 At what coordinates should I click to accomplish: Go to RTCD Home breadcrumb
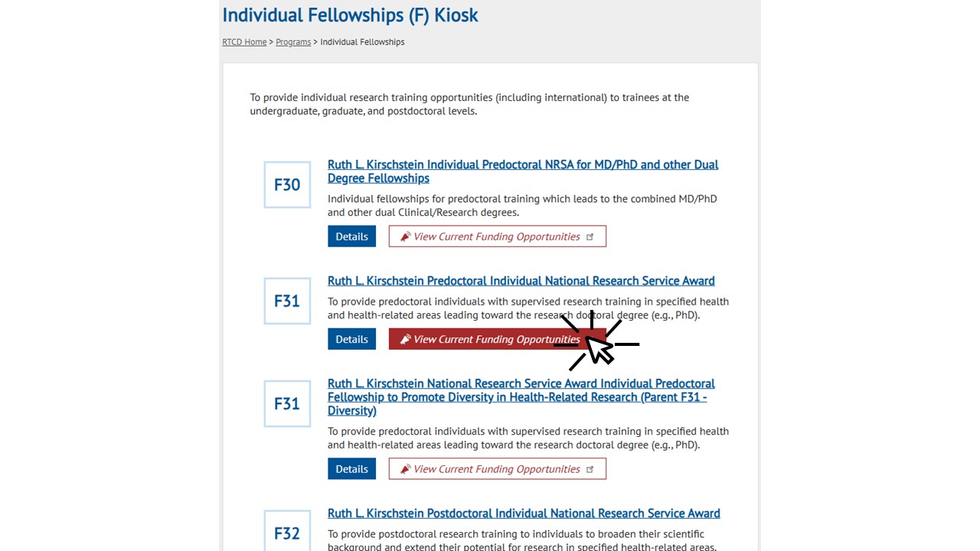[244, 42]
